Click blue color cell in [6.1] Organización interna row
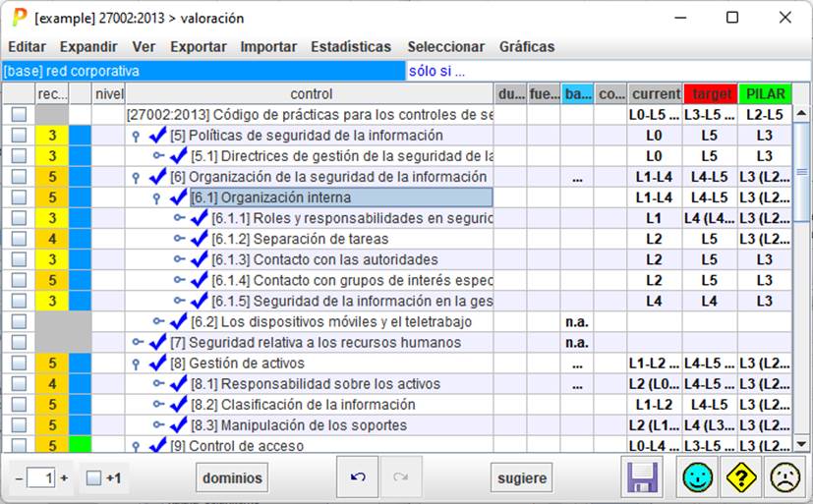813x504 pixels. [80, 197]
